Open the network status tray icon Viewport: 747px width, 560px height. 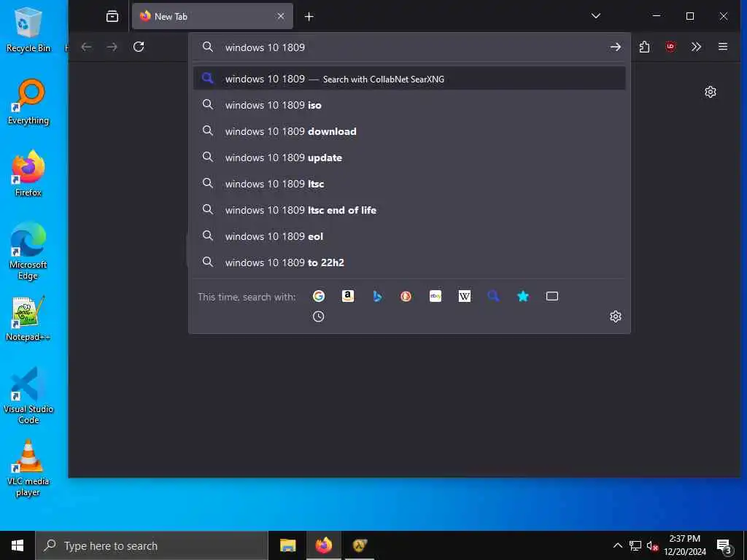click(x=635, y=545)
